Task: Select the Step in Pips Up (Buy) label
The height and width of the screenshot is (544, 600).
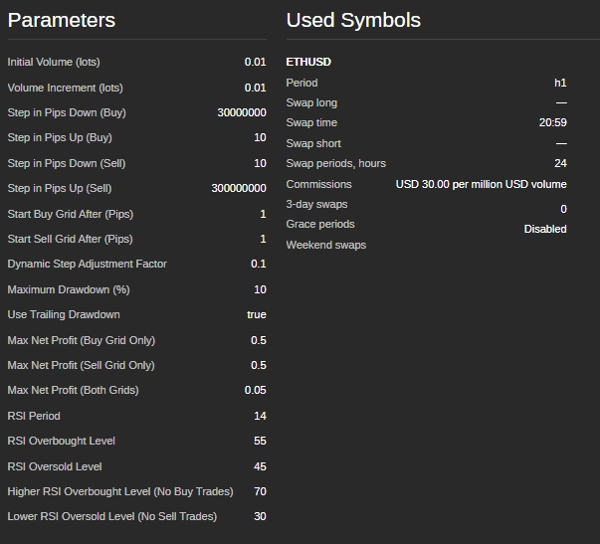Action: [60, 137]
